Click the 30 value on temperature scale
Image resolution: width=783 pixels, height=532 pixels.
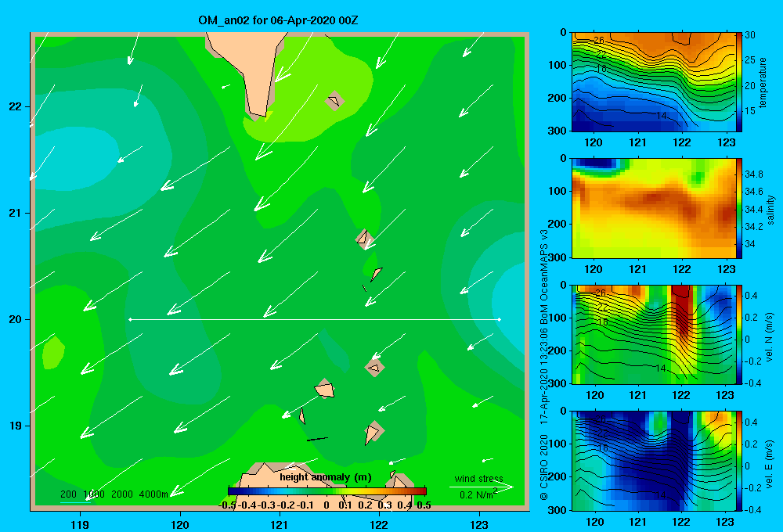click(x=749, y=35)
